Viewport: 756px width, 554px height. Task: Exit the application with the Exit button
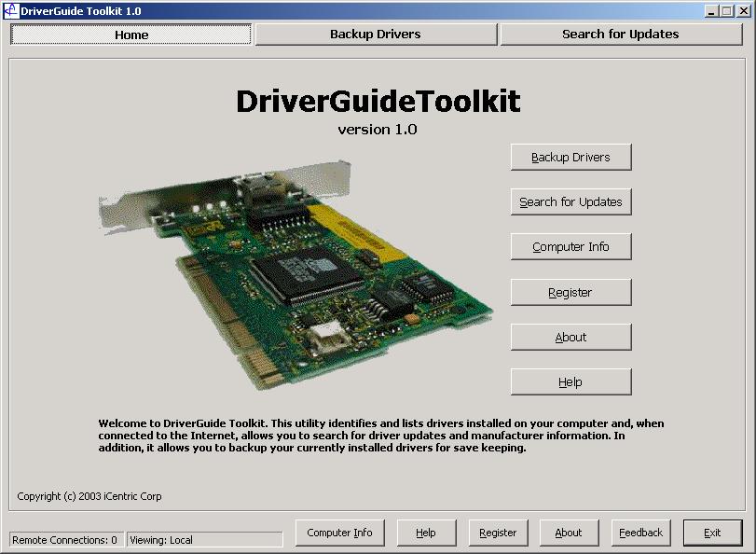712,533
